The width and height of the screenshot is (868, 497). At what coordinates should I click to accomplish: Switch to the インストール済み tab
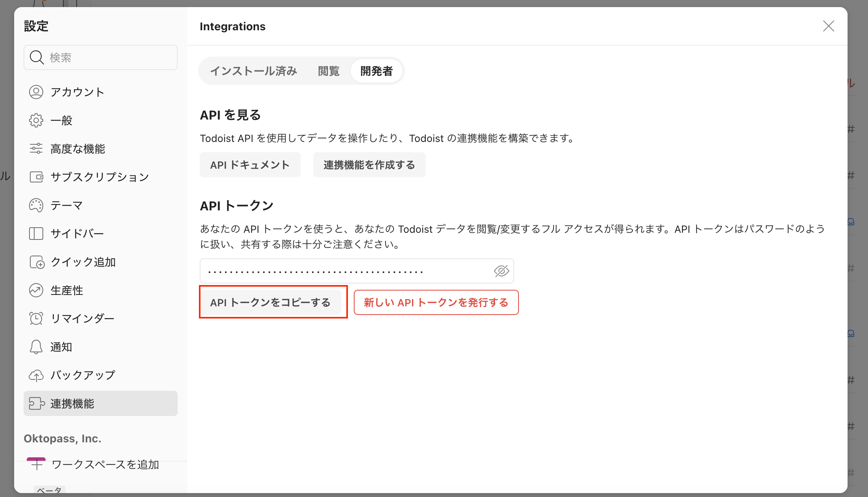coord(254,71)
